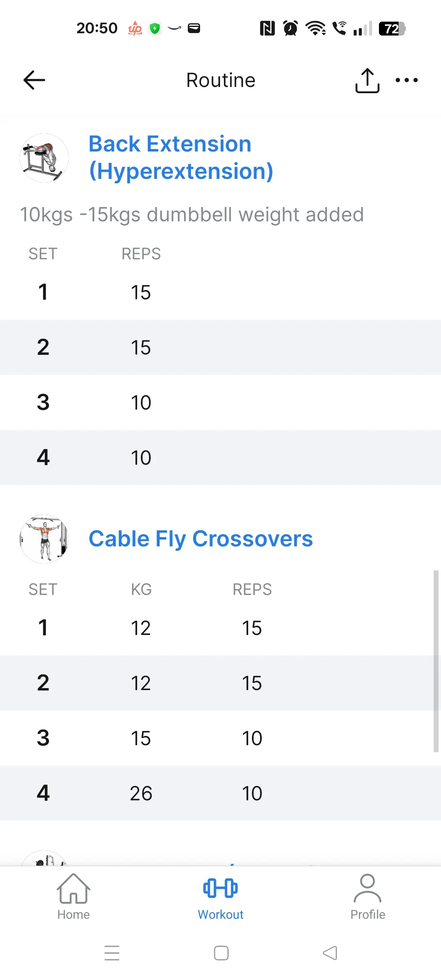
Task: Go to the Home tab
Action: 73,897
